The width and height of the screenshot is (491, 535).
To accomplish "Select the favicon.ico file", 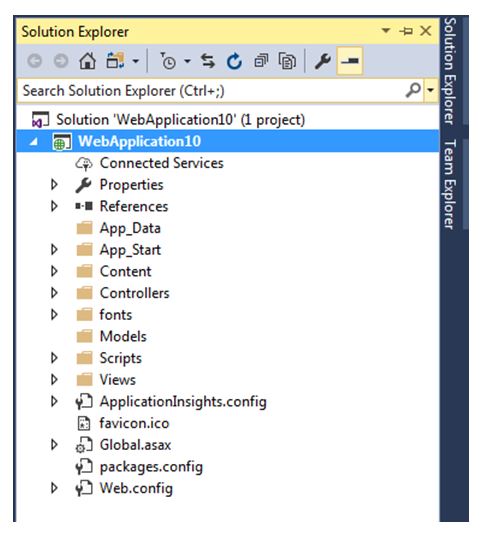I will [x=134, y=423].
